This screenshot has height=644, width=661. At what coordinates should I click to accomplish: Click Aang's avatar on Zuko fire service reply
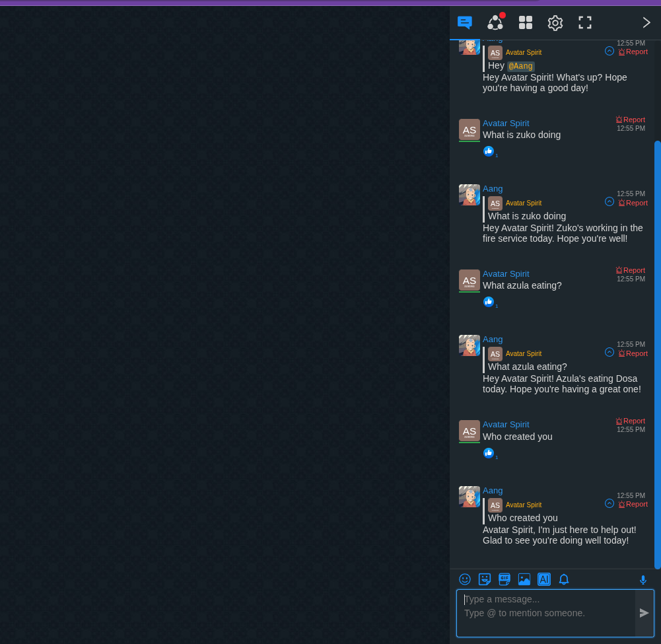coord(470,195)
